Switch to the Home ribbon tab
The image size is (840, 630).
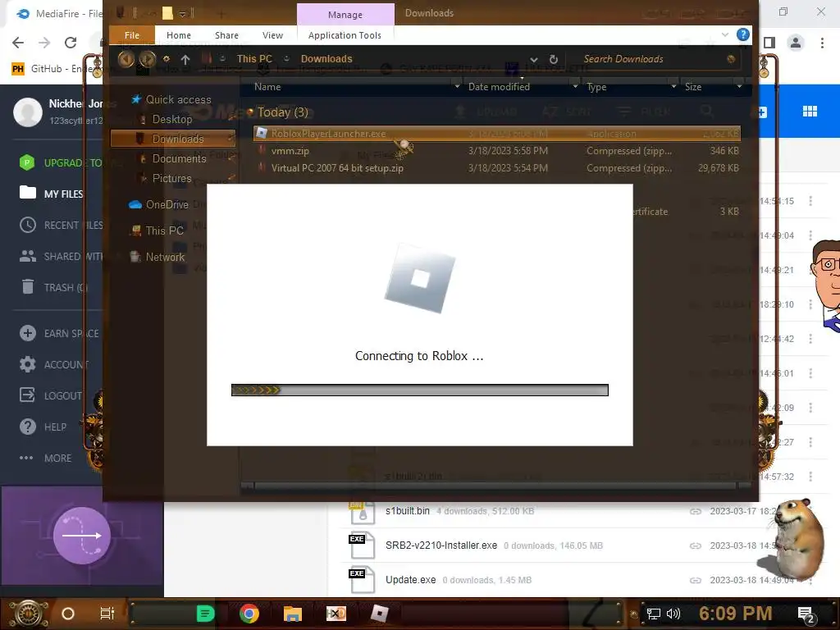pos(178,35)
